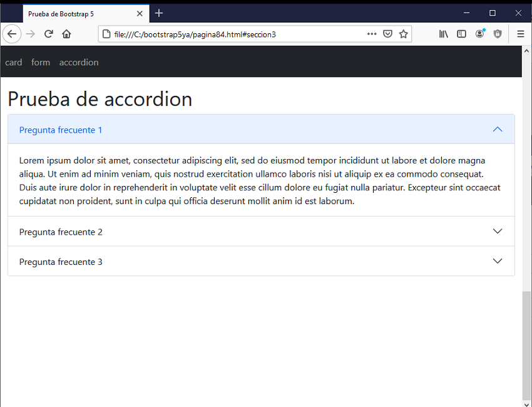Bookmark this page with the star
The width and height of the screenshot is (532, 407).
[403, 34]
